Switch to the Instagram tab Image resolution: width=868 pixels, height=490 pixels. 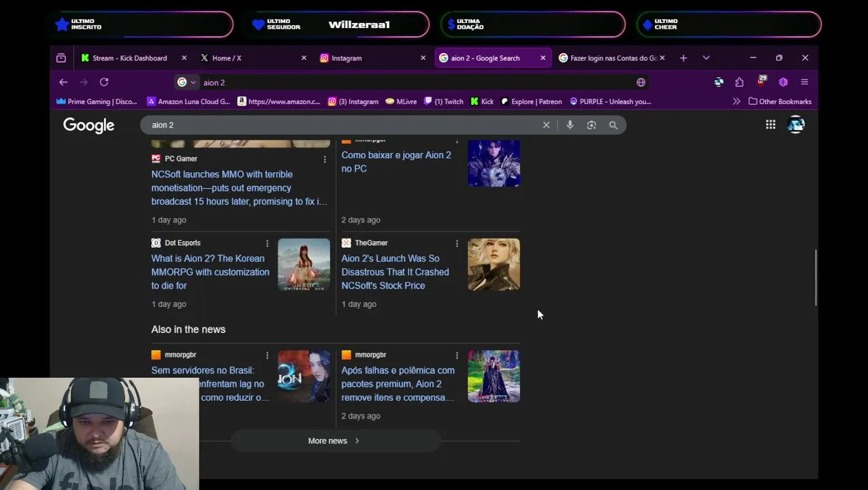[372, 58]
